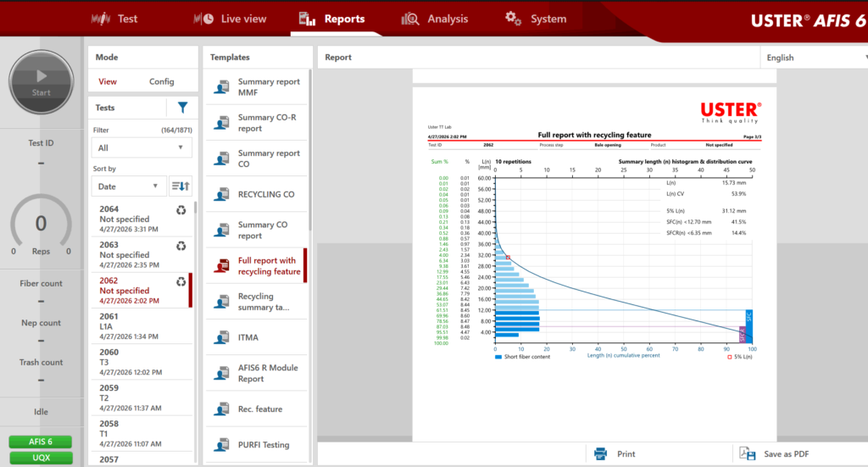Click Save as PDF button
The image size is (868, 467).
tap(775, 453)
